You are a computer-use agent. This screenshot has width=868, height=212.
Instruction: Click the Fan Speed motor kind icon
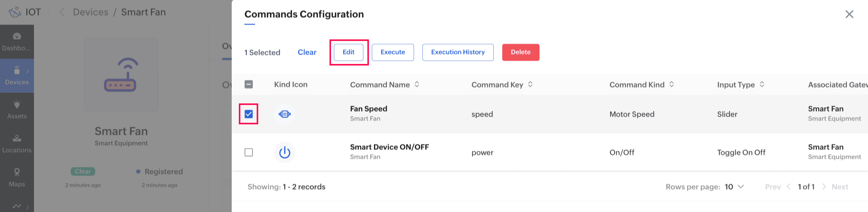click(284, 114)
